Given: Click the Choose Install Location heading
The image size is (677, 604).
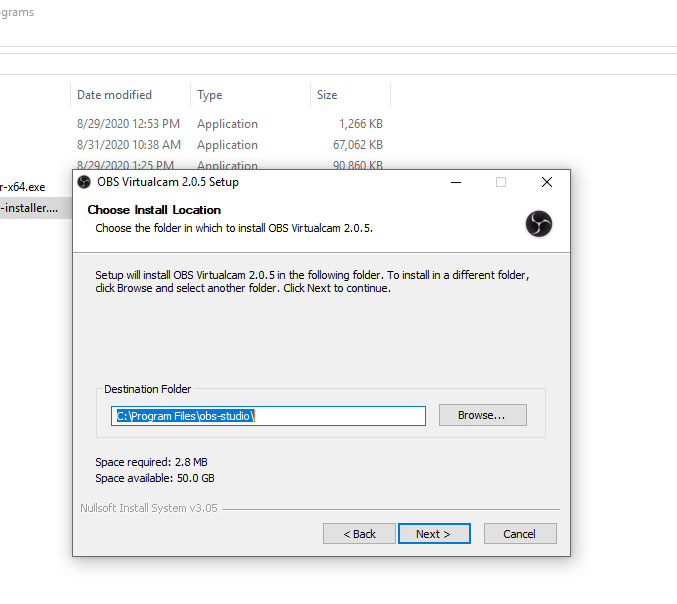Looking at the screenshot, I should [x=154, y=210].
